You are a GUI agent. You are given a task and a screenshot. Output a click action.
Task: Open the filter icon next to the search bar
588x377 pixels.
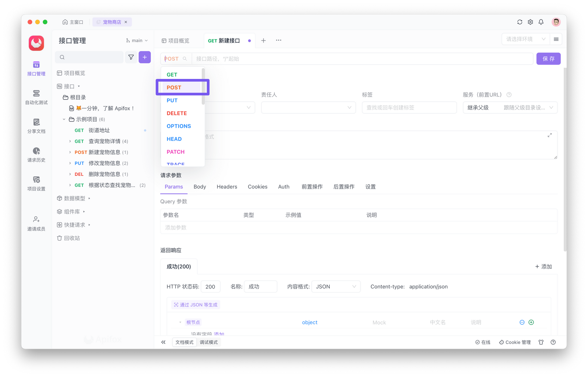tap(131, 57)
